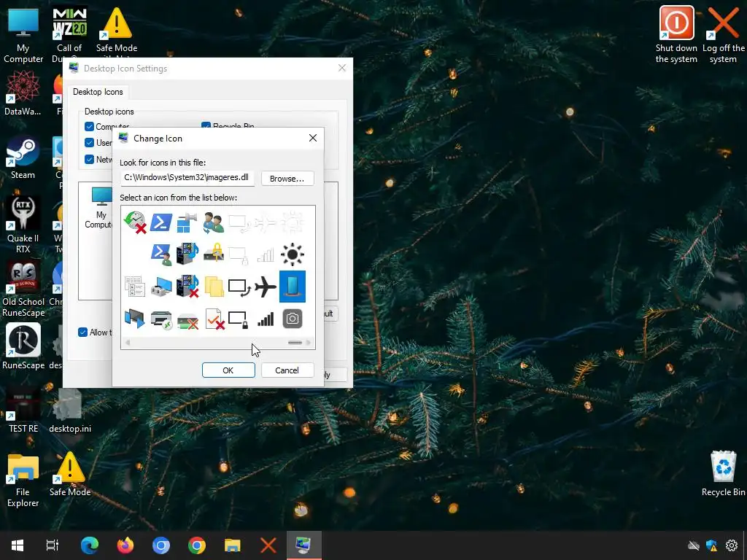Select the Old School RuneScape shortcut
Viewport: 747px width, 560px height.
23,289
